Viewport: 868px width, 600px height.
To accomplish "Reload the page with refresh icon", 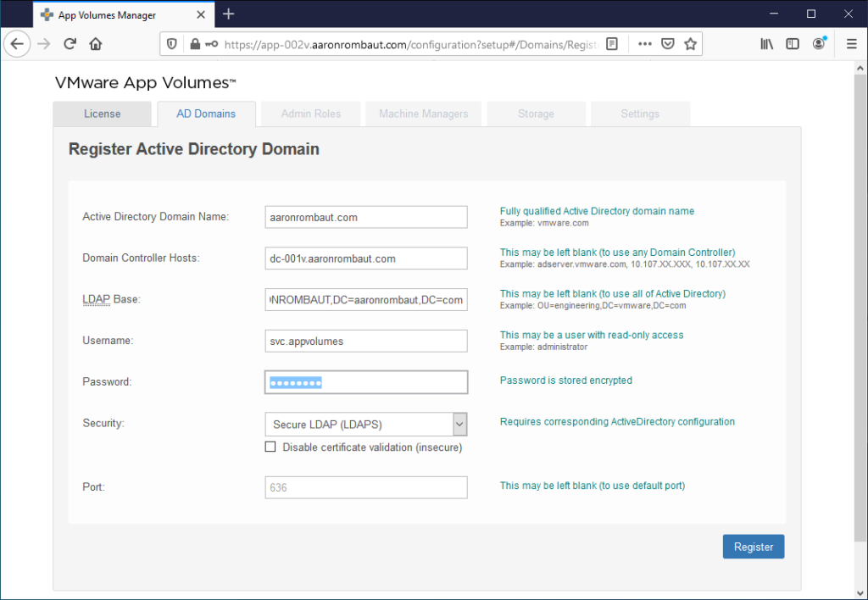I will click(70, 44).
